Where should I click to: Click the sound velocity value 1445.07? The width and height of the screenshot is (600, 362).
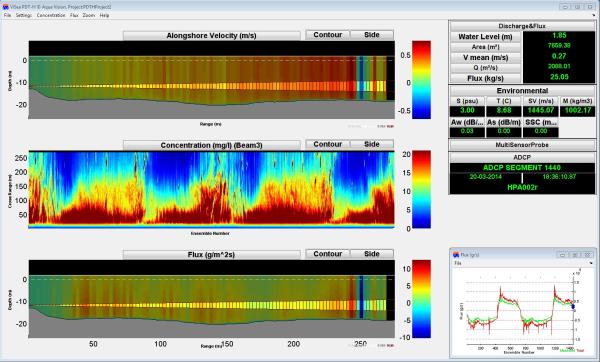point(540,111)
